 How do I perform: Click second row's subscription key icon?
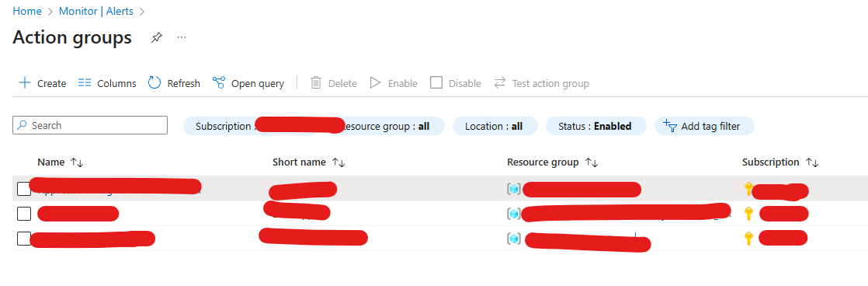(x=748, y=214)
